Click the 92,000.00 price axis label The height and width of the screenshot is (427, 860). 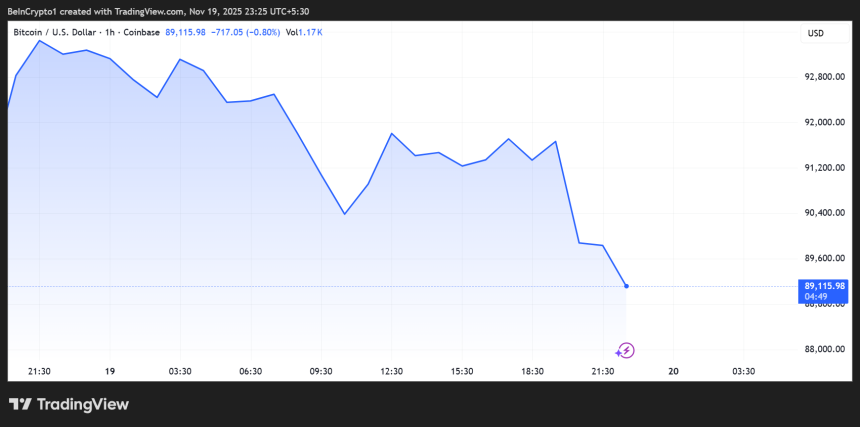pyautogui.click(x=825, y=122)
